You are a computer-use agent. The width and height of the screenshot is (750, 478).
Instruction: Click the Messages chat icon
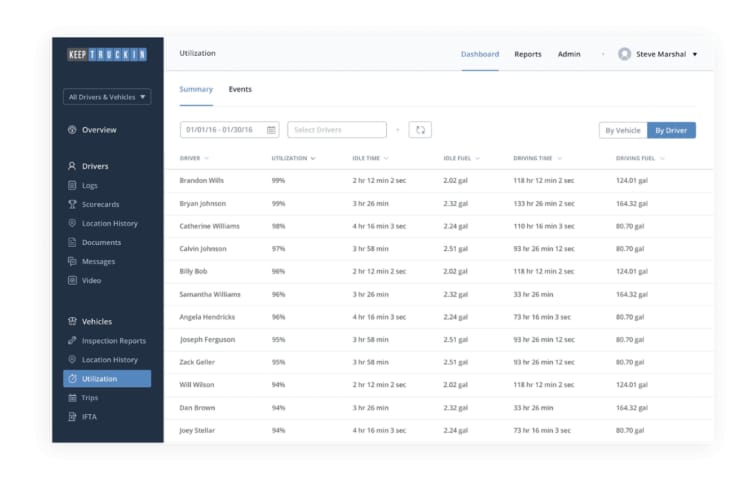(72, 261)
